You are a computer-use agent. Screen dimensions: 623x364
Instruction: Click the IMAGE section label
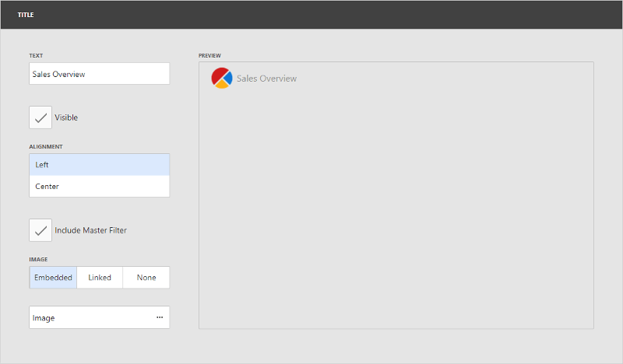(37, 259)
